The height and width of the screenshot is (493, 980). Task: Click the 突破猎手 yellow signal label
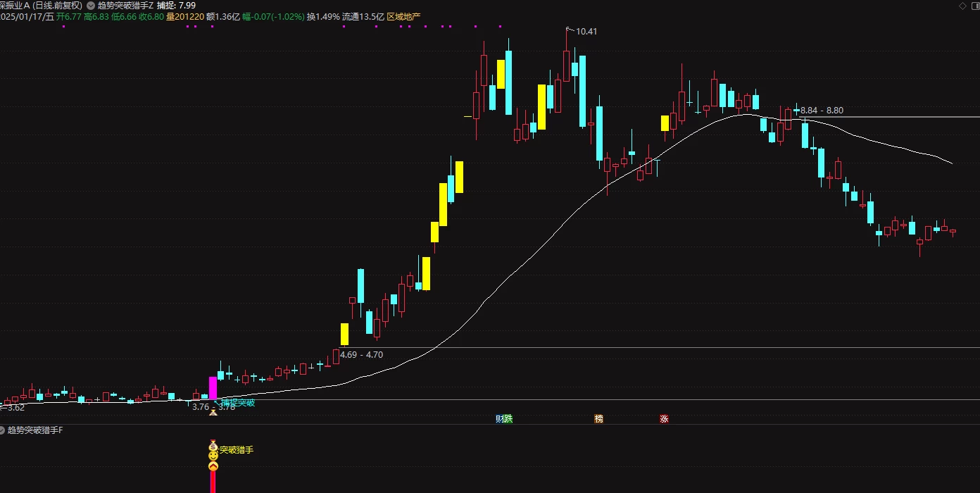(x=236, y=450)
